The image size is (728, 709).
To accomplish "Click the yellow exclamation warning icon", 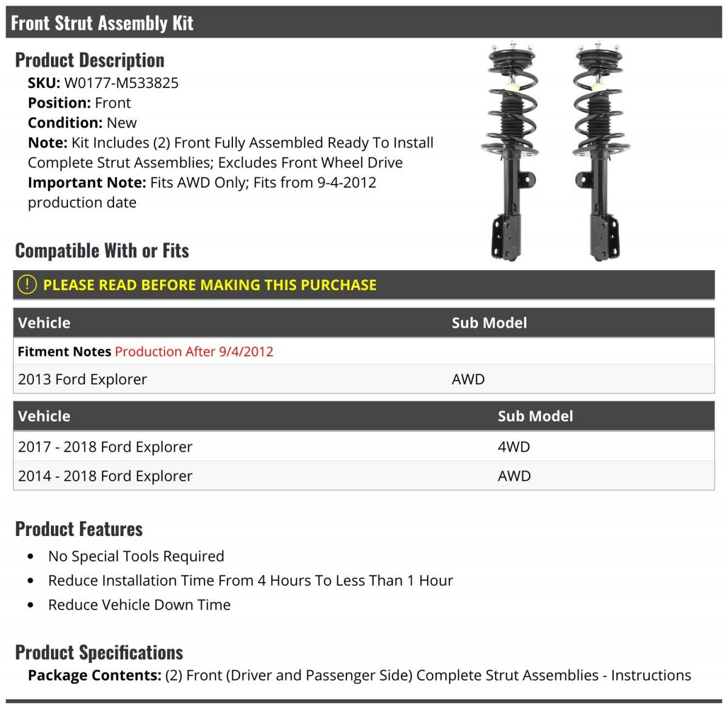I will pyautogui.click(x=27, y=285).
